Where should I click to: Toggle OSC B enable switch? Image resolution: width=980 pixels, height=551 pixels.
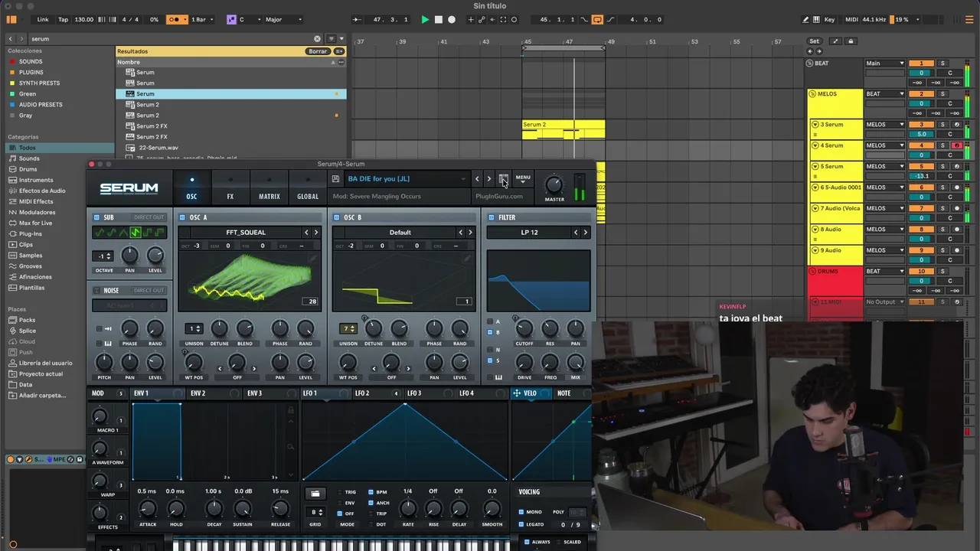tap(337, 217)
